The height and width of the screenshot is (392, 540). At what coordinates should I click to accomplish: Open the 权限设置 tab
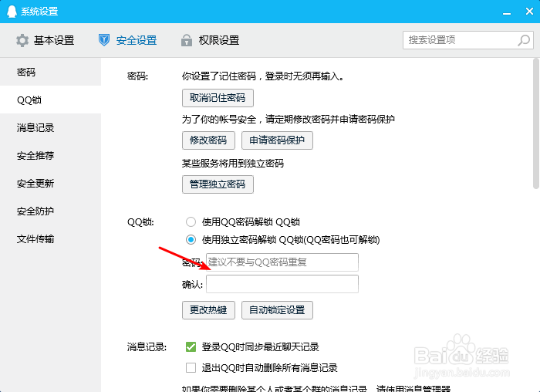(x=210, y=40)
